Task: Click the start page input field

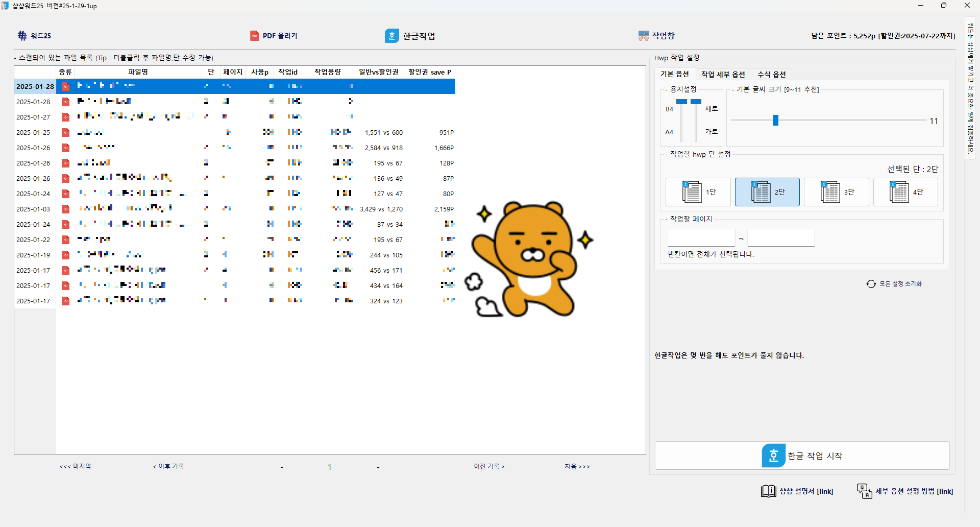Action: click(x=701, y=237)
